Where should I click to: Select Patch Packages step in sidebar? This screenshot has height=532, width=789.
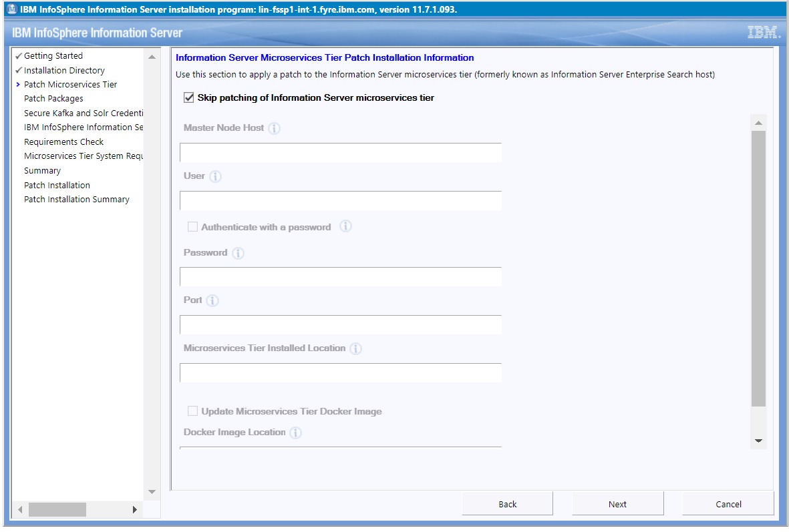tap(53, 99)
